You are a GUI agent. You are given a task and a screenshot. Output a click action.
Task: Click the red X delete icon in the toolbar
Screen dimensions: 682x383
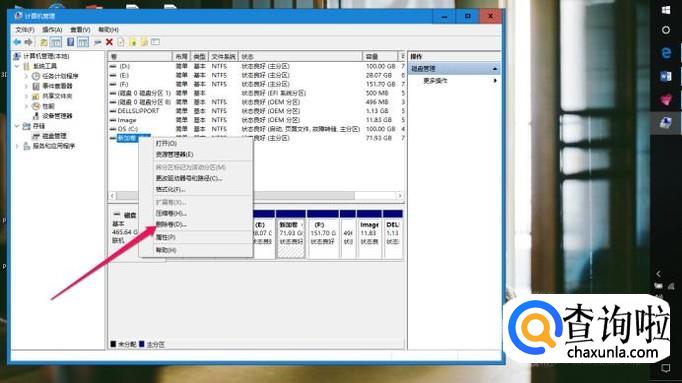109,42
